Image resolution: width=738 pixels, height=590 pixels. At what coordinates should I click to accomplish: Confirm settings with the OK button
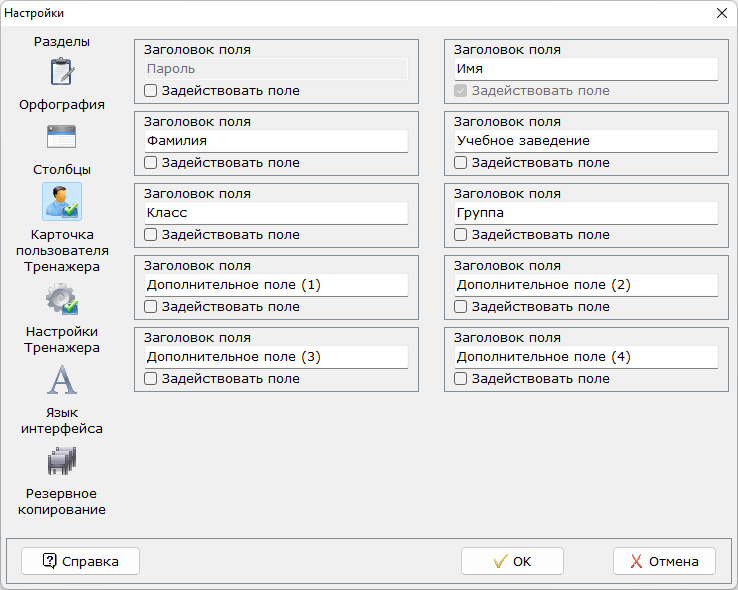click(x=512, y=561)
